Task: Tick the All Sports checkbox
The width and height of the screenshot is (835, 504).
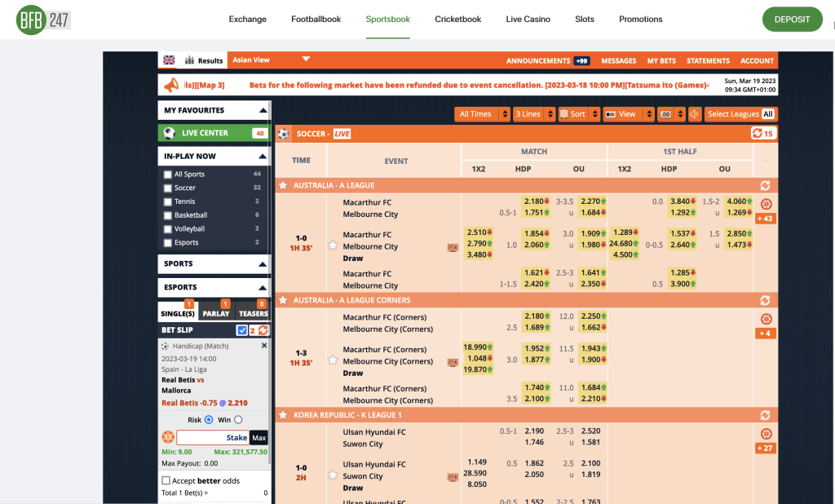Action: coord(168,175)
